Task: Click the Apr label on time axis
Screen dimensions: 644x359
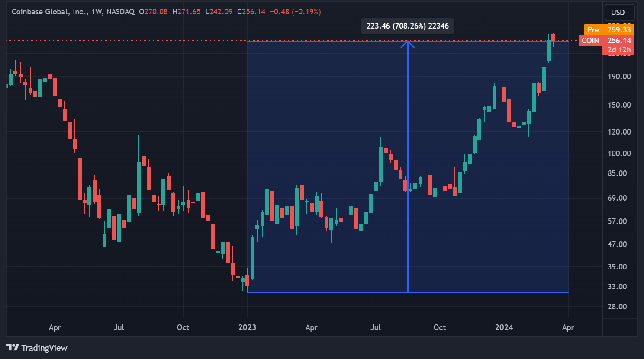Action: [x=55, y=327]
